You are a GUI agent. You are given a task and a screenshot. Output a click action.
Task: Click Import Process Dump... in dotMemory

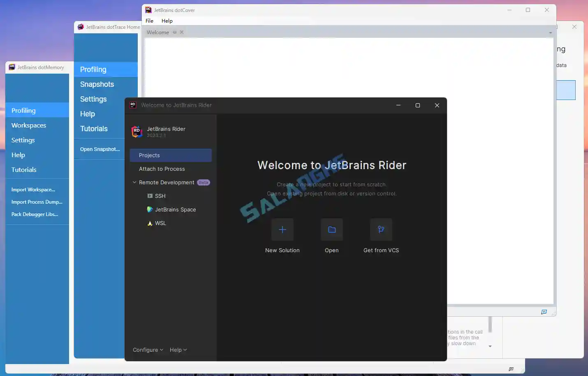click(37, 202)
